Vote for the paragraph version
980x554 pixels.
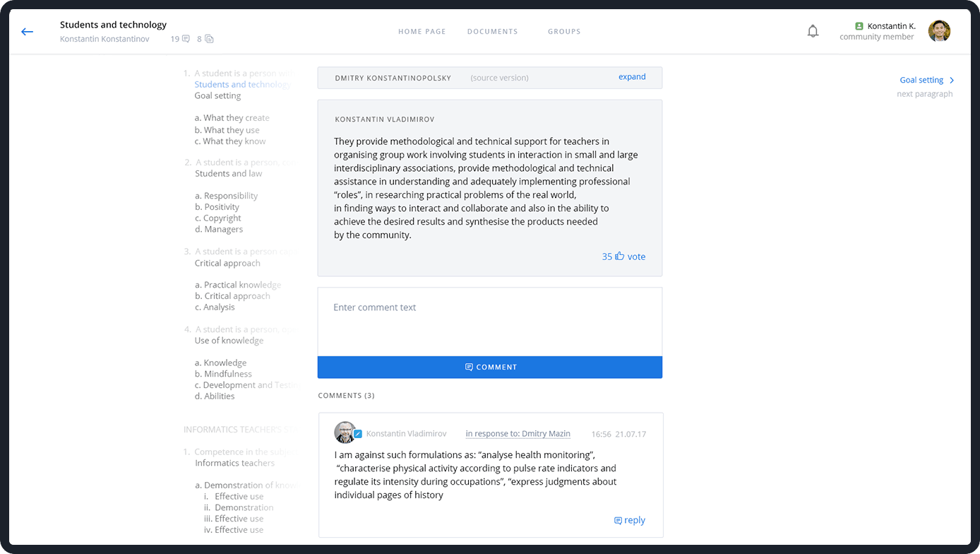[624, 257]
